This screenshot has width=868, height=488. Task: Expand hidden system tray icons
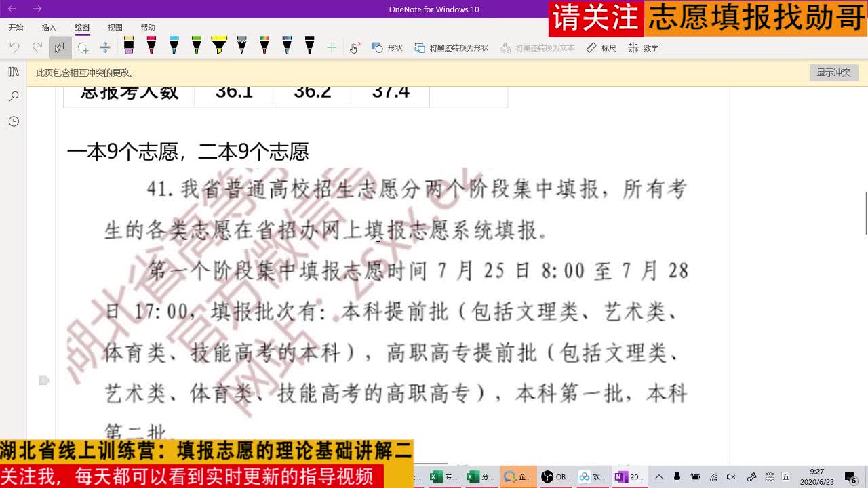point(658,477)
